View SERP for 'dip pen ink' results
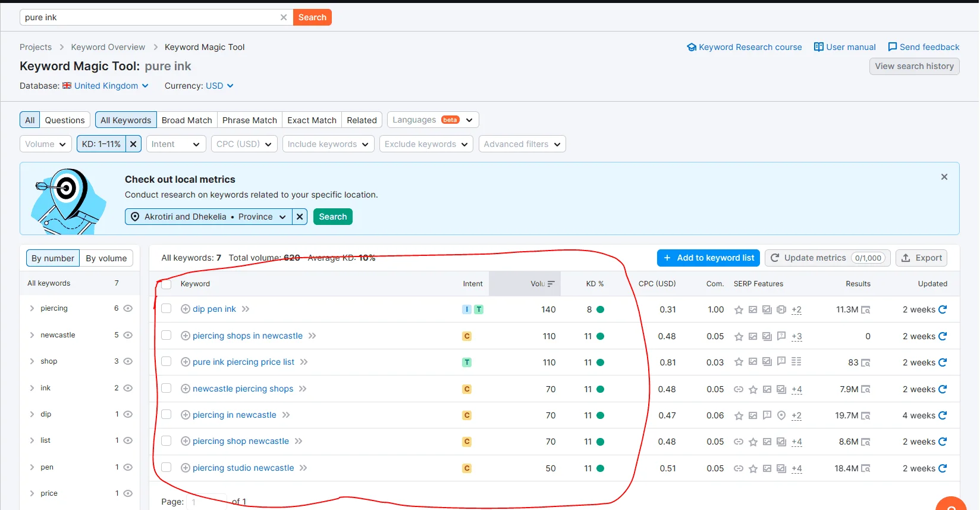This screenshot has height=510, width=980. tap(866, 310)
